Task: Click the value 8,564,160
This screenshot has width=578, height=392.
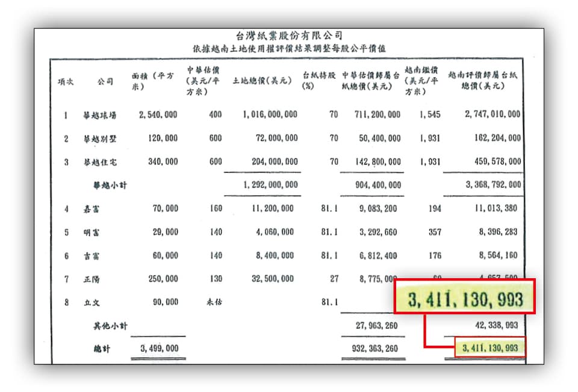Action: click(498, 255)
